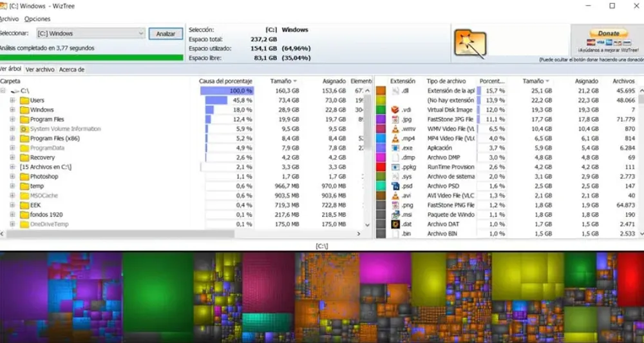
Task: Open the Opciones menu
Action: coord(37,19)
